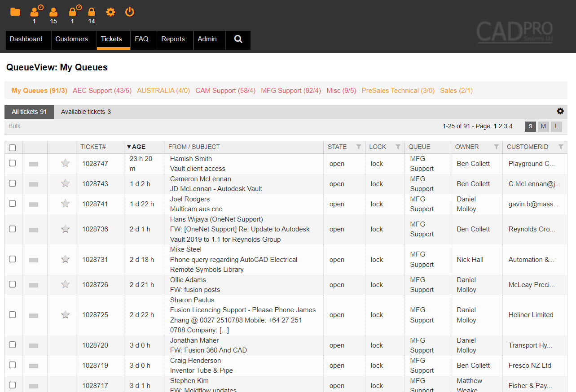Open MFG Support (92/4) queue
The width and height of the screenshot is (576, 392).
291,91
